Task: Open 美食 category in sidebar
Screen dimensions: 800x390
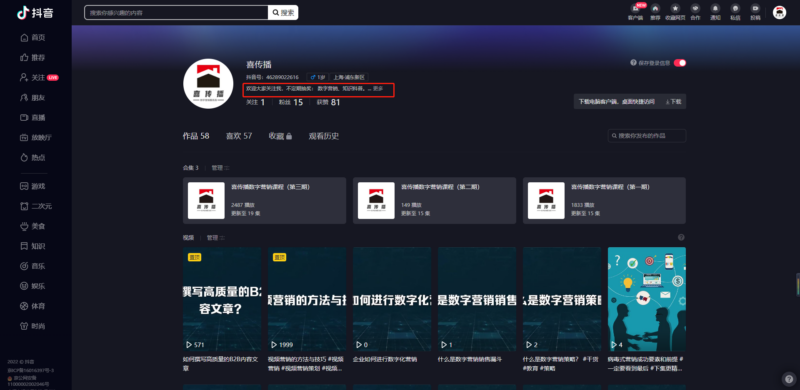Action: (33, 226)
